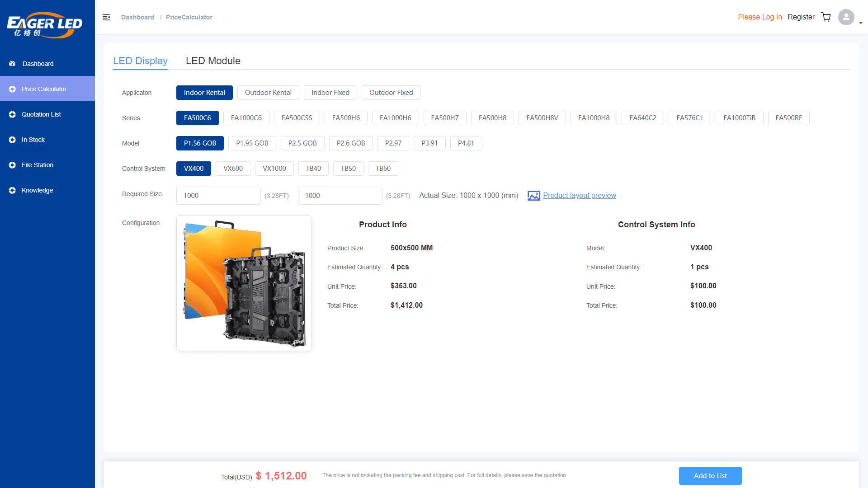The height and width of the screenshot is (488, 868).
Task: Select the P2.5 GOB model
Action: [x=302, y=143]
